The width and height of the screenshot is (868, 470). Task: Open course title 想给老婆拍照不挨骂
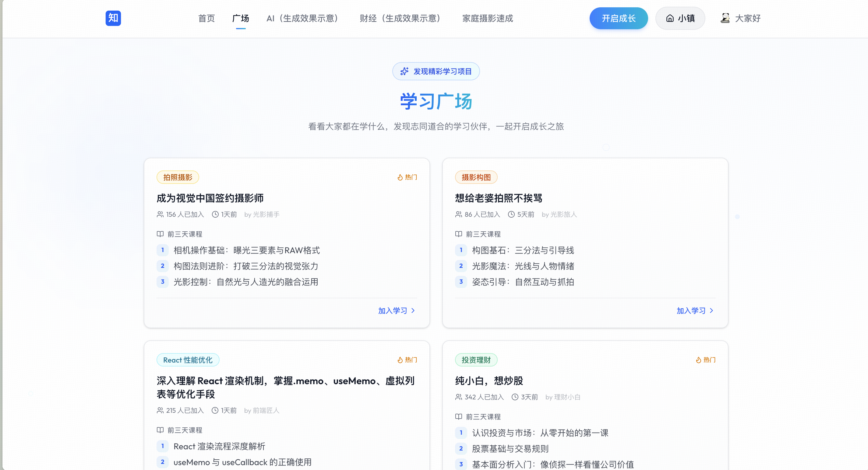pos(499,198)
